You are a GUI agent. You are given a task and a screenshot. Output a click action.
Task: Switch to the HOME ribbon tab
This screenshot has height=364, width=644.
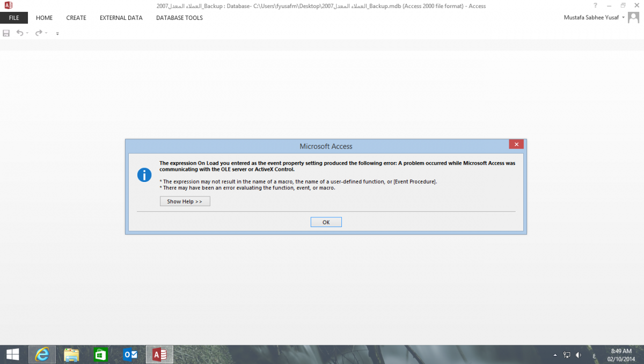point(45,18)
